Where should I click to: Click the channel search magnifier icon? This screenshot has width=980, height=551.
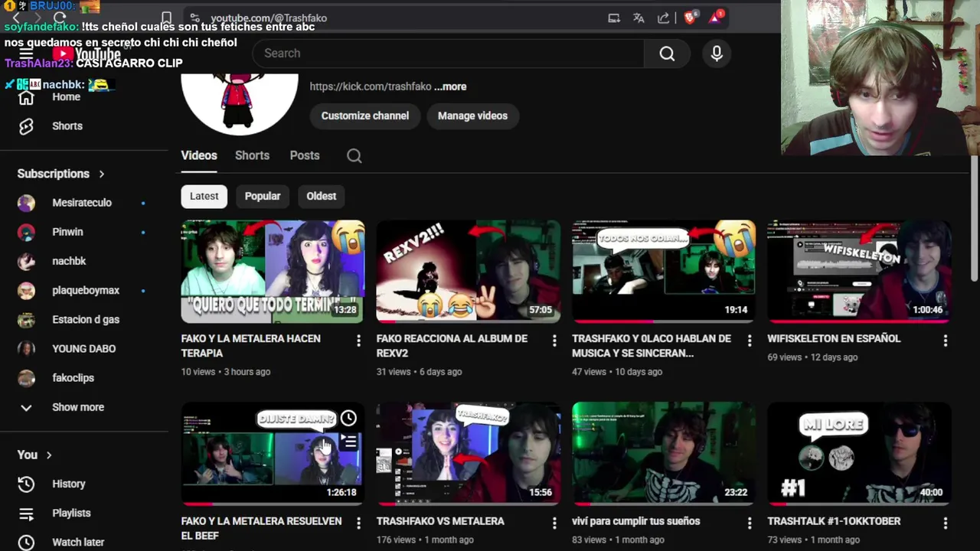pyautogui.click(x=354, y=155)
